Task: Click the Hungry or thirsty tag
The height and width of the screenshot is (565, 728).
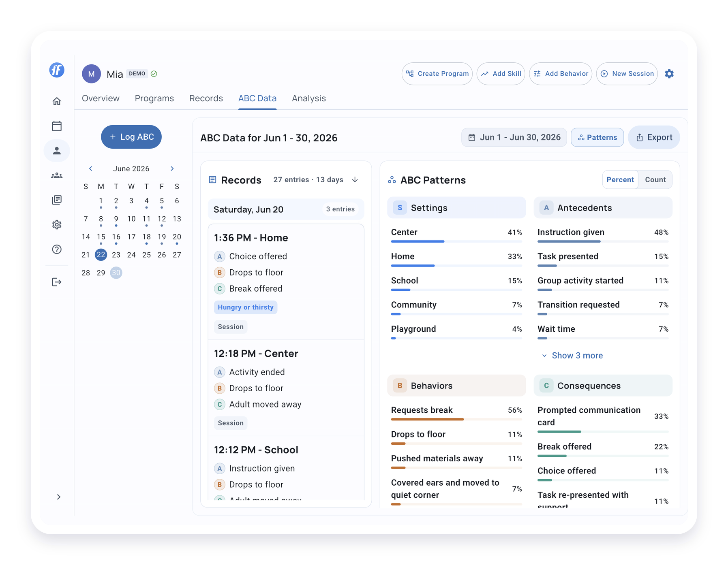Action: click(246, 307)
